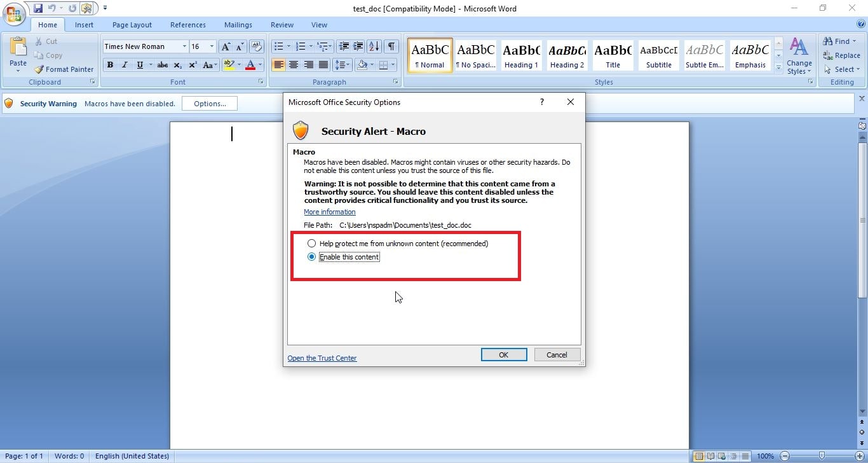Confirm the dialog with OK

[x=504, y=355]
